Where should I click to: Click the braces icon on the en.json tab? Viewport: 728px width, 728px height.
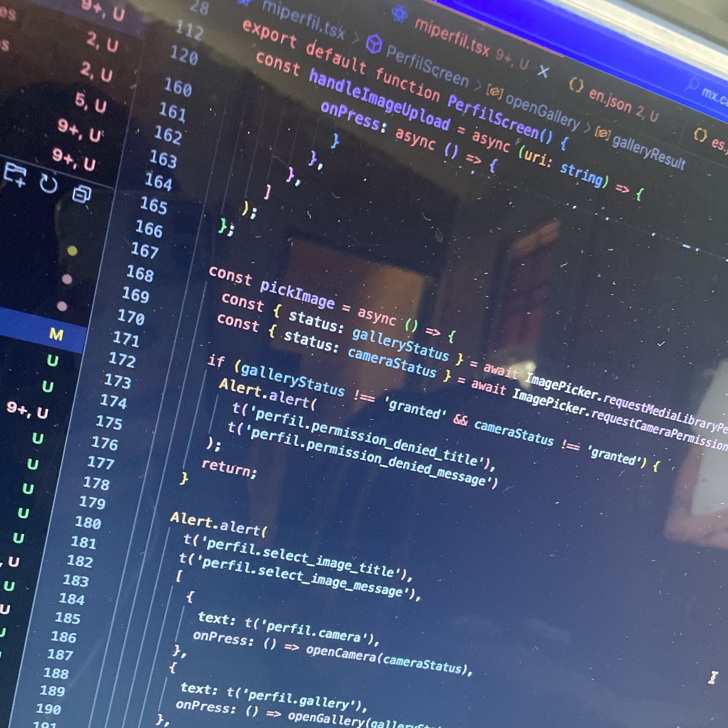[x=576, y=85]
